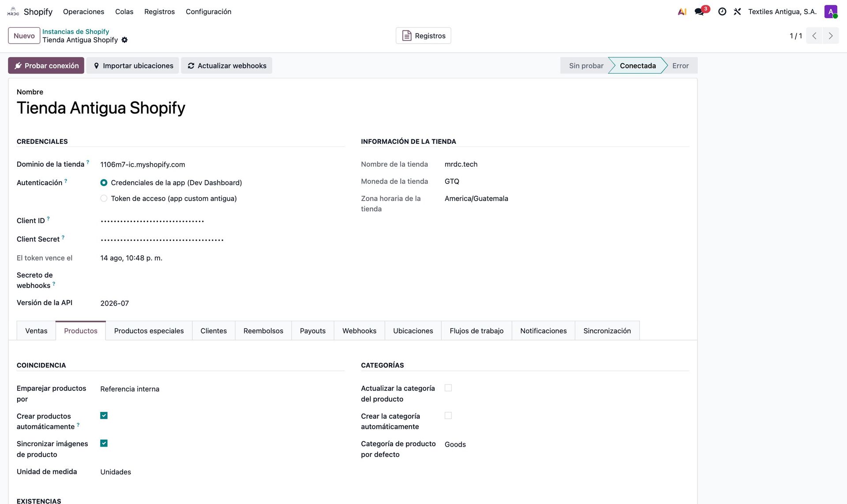Go back to Instancias de Shopify breadcrumb
The height and width of the screenshot is (504, 847).
pyautogui.click(x=75, y=31)
